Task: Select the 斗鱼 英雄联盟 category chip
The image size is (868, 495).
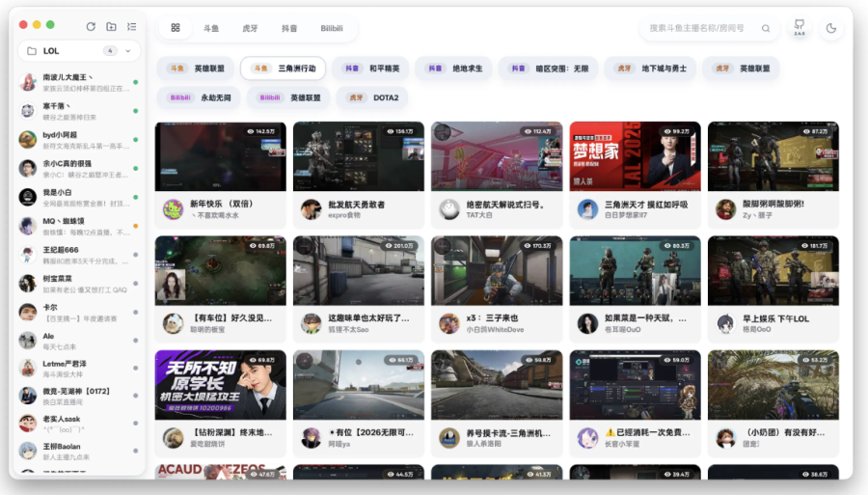Action: click(x=197, y=69)
